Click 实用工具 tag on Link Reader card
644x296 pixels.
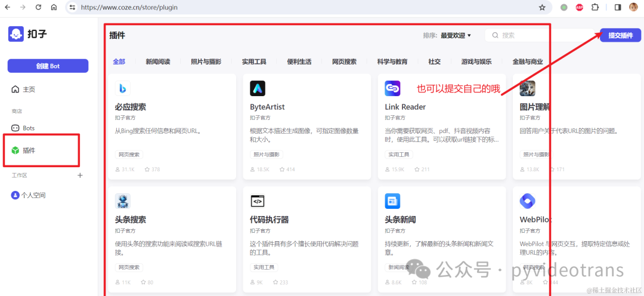(x=399, y=155)
